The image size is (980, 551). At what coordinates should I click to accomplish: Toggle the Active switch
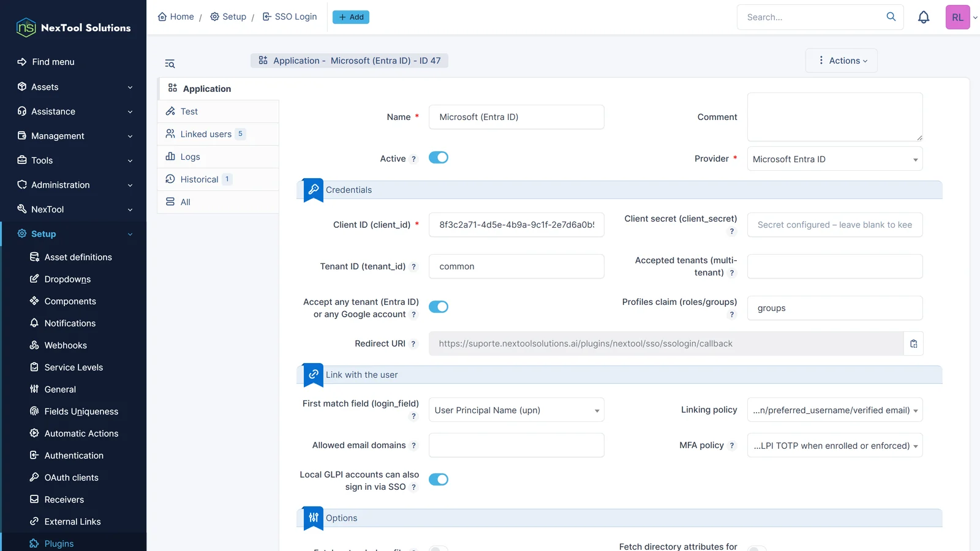pyautogui.click(x=439, y=157)
